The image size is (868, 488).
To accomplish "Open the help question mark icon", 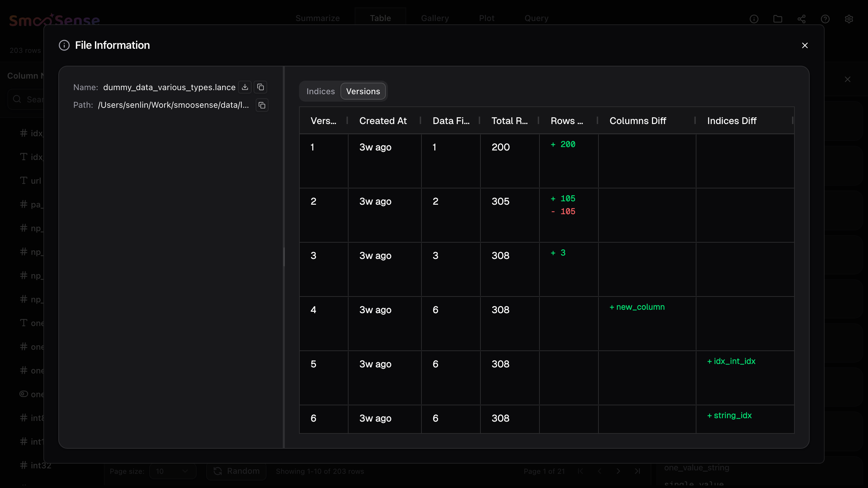I will (825, 19).
